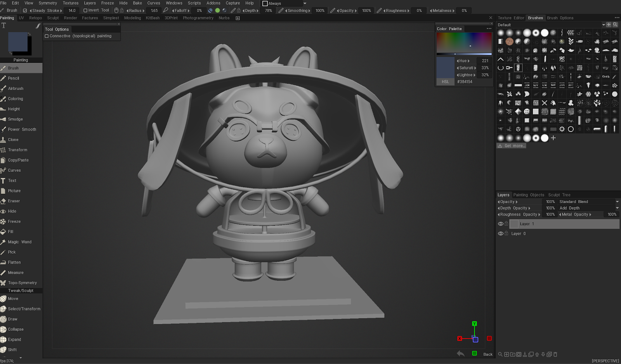This screenshot has height=364, width=621.
Task: Lock Layer 1 with its padlock
Action: (x=506, y=224)
